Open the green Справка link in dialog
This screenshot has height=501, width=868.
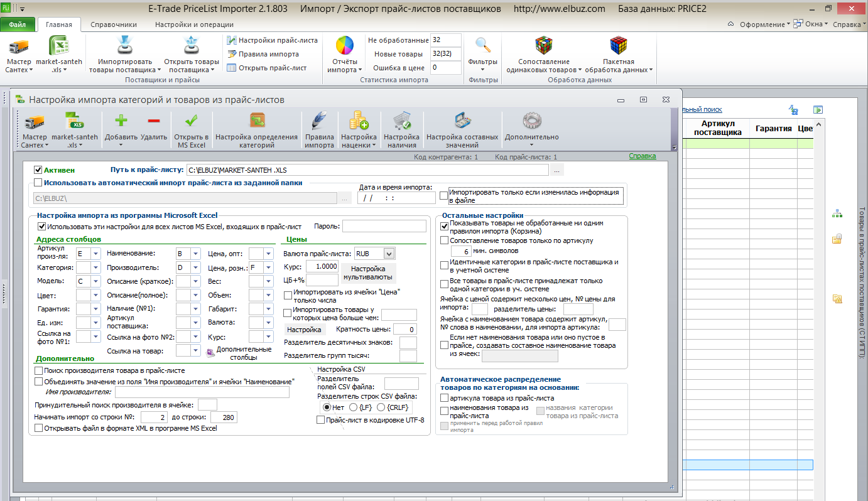point(643,156)
